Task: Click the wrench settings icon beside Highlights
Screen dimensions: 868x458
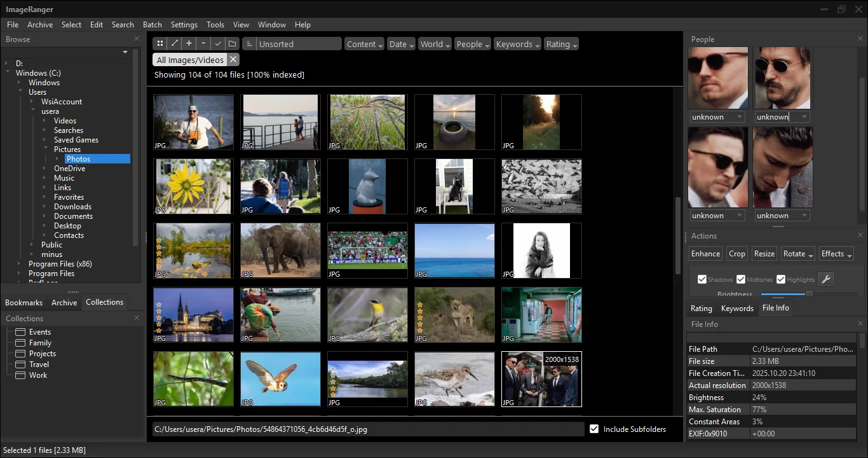Action: point(825,279)
